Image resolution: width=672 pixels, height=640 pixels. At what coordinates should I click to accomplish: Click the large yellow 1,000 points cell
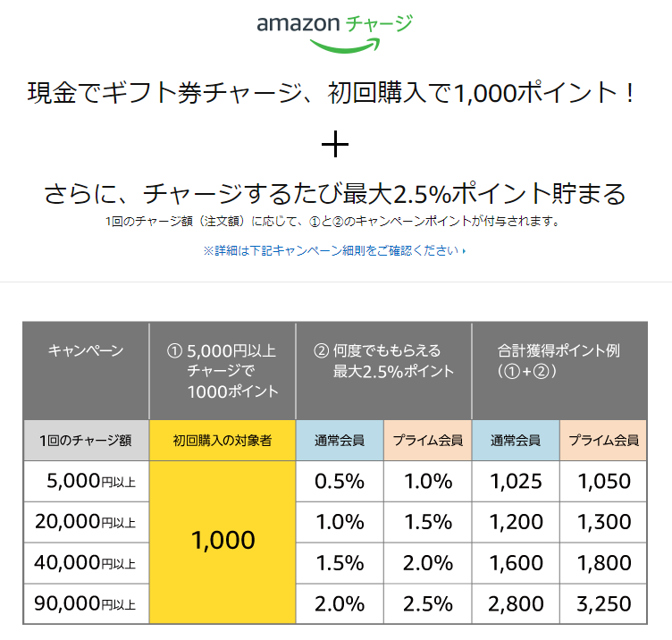[223, 540]
